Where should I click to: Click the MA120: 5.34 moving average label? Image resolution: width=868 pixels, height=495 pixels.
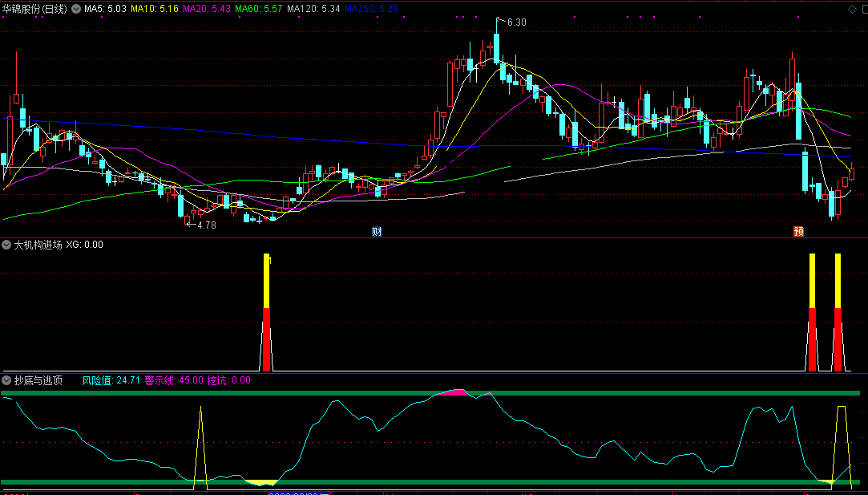(x=314, y=9)
